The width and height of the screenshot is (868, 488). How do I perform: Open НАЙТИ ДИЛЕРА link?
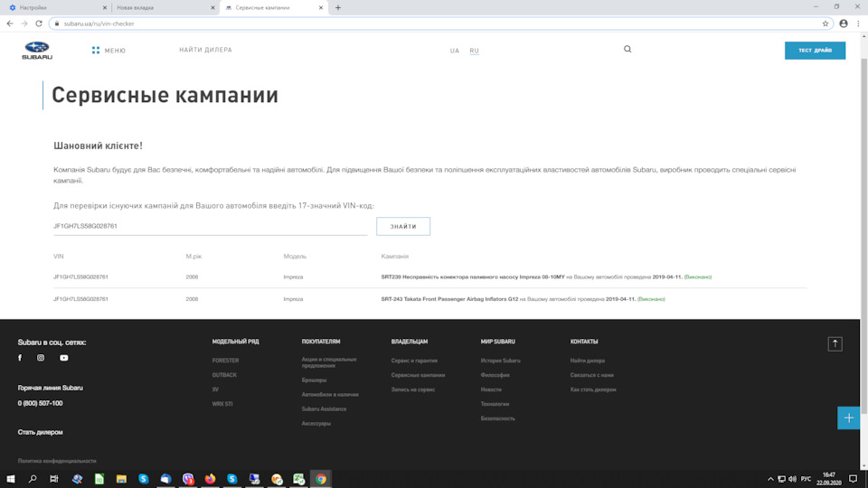[x=205, y=50]
